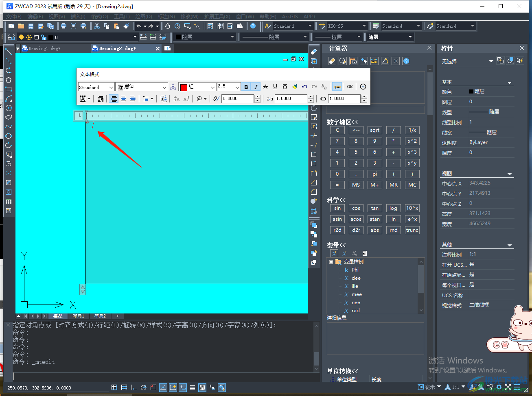This screenshot has width=532, height=396.
Task: Click the calculator Help icon
Action: pos(406,61)
